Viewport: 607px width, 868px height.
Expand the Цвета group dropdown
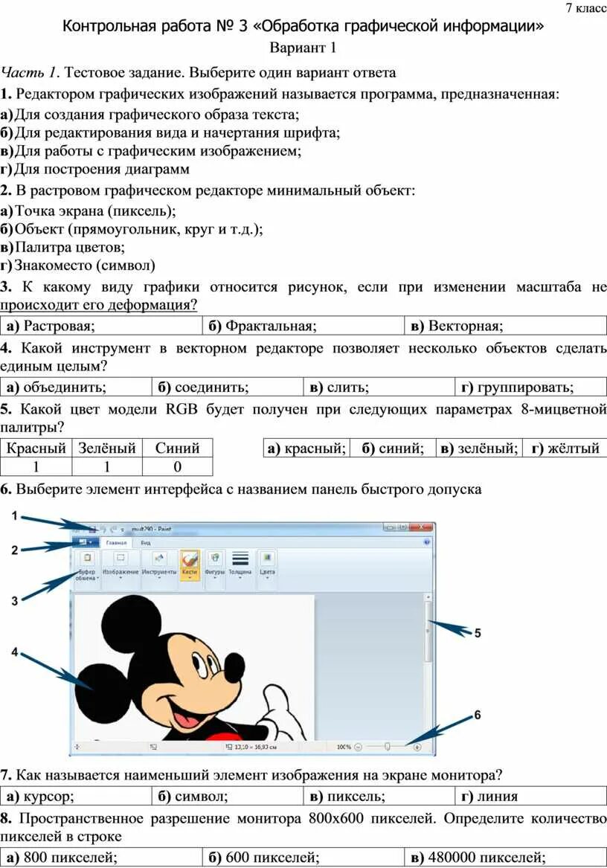pos(267,577)
